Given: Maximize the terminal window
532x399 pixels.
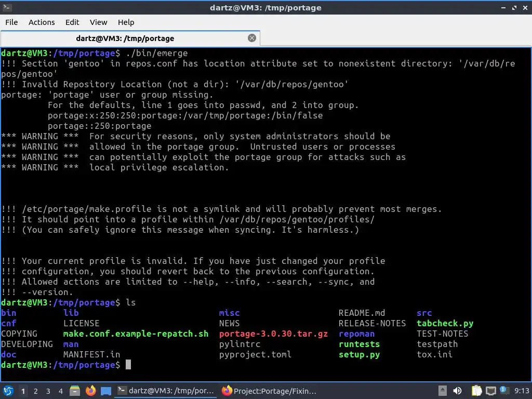Looking at the screenshot, I should pos(514,8).
